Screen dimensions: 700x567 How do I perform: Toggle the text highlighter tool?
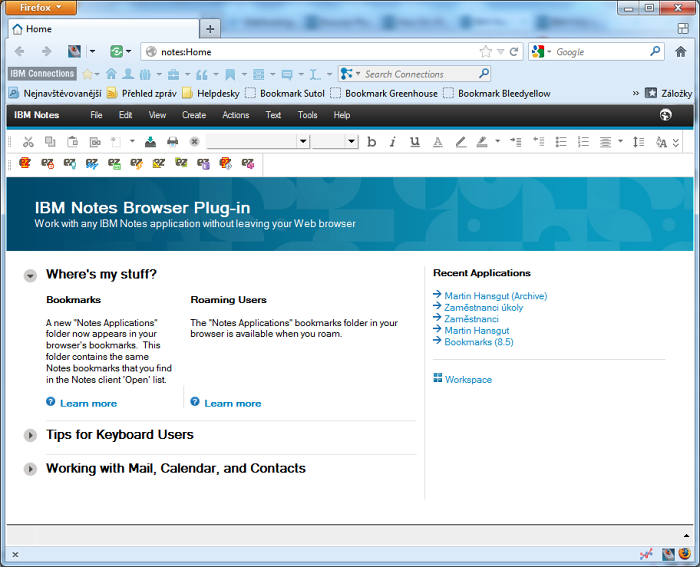coord(482,142)
